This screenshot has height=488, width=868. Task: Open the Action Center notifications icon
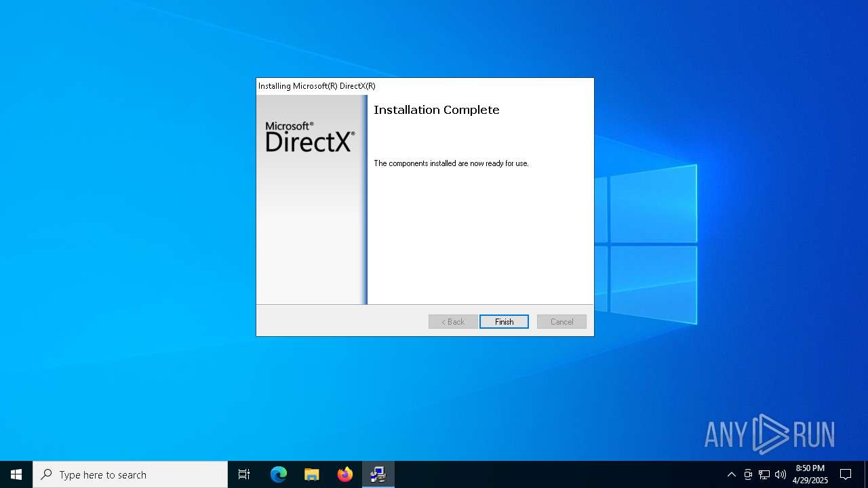pyautogui.click(x=846, y=474)
